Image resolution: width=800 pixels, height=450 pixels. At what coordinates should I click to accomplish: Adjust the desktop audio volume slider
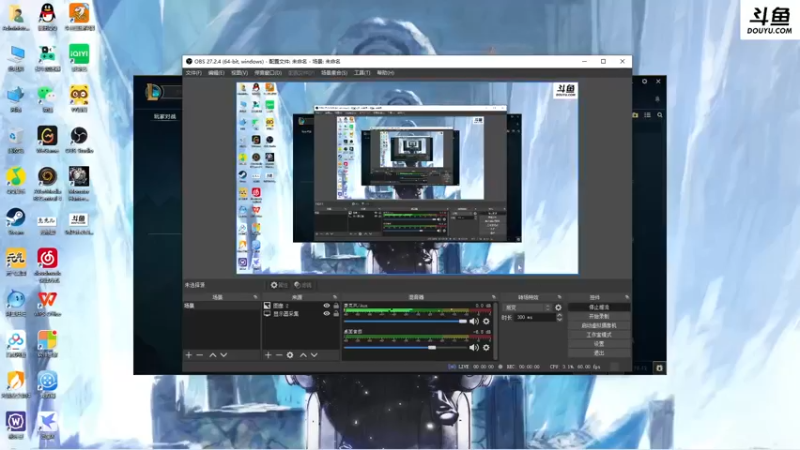point(406,347)
